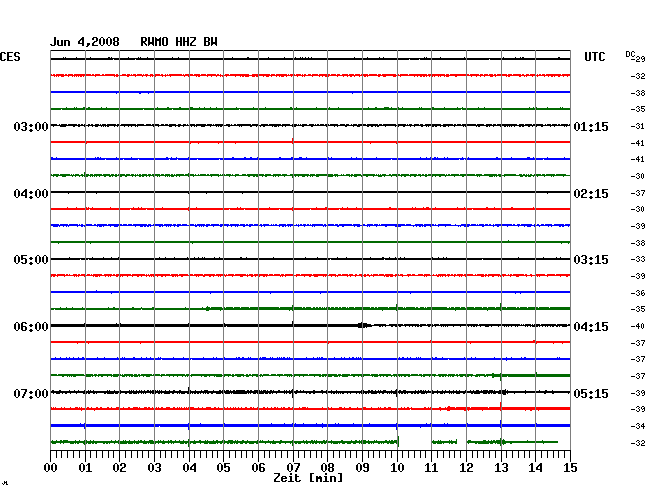Click the 02:15 UTC time label

coord(591,194)
